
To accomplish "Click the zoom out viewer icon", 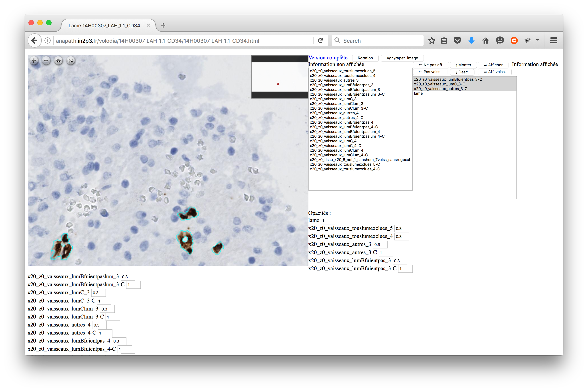I will pos(46,60).
